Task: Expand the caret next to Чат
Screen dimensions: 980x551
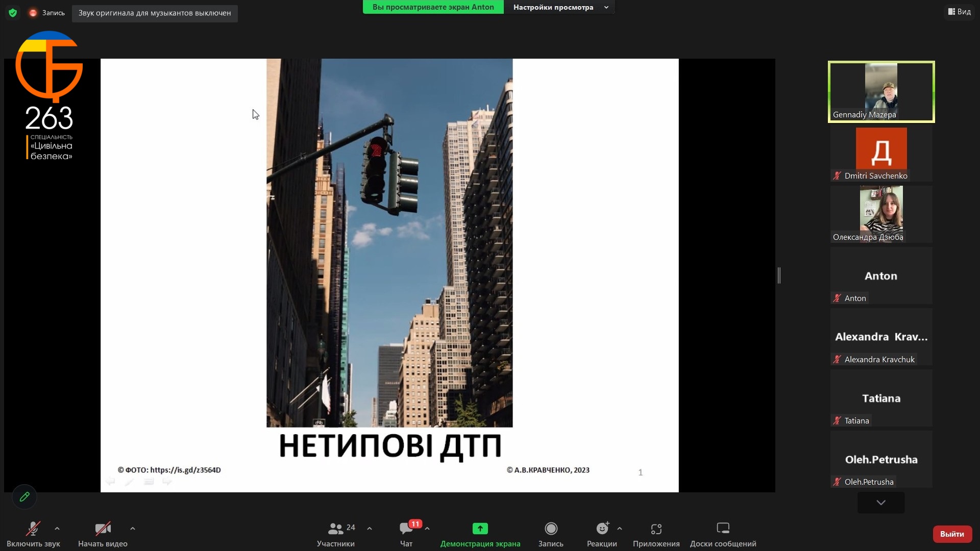Action: (x=427, y=529)
